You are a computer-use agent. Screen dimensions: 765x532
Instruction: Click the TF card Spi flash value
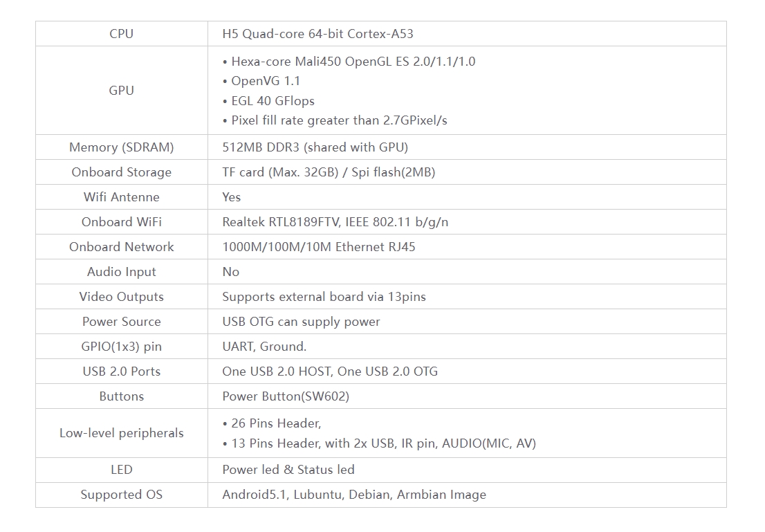tap(329, 172)
